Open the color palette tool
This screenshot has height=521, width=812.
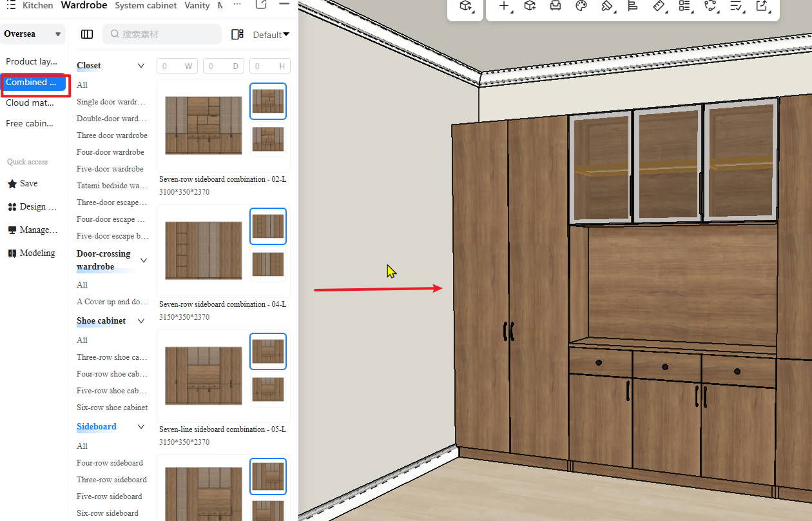tap(581, 6)
